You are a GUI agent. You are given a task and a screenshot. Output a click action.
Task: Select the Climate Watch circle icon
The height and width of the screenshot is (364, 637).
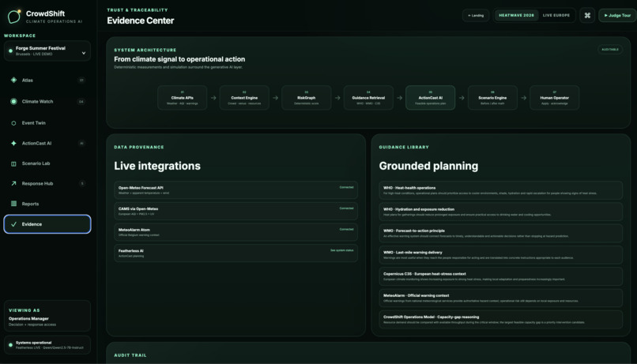(13, 101)
